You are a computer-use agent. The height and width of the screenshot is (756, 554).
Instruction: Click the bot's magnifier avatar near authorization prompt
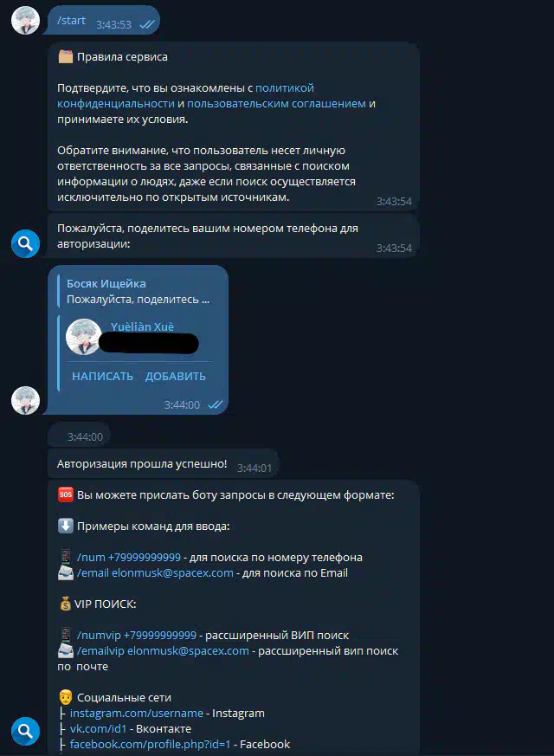25,243
